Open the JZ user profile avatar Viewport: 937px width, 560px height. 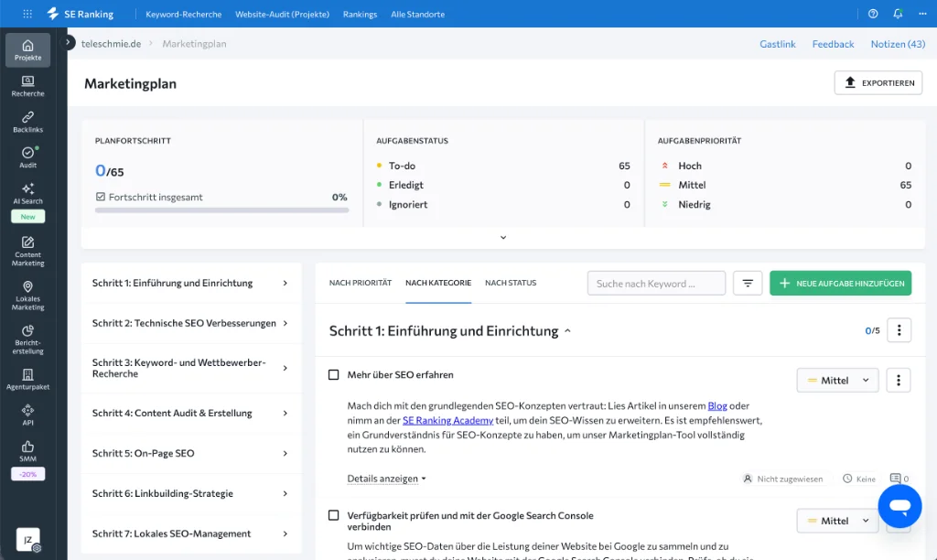click(28, 539)
